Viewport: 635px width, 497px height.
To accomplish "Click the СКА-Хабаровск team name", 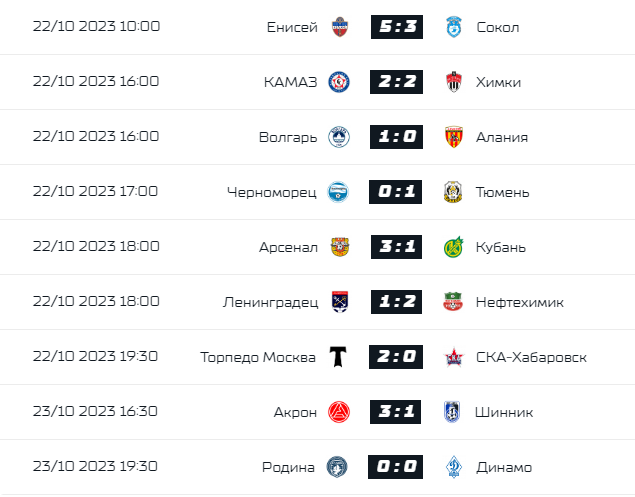I will coord(531,357).
